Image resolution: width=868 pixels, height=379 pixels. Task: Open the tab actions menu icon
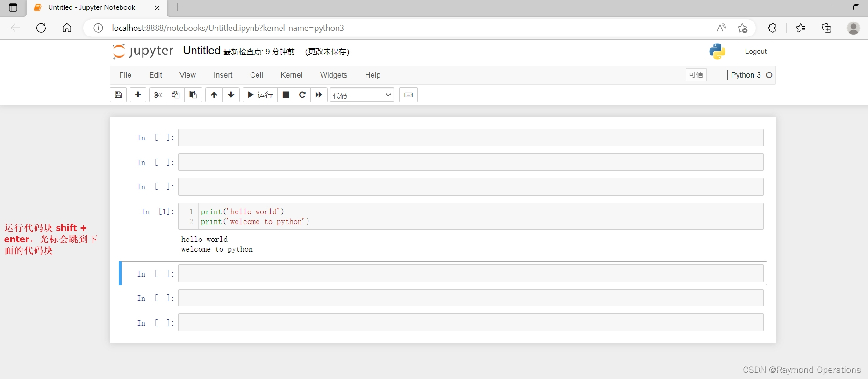pyautogui.click(x=13, y=7)
